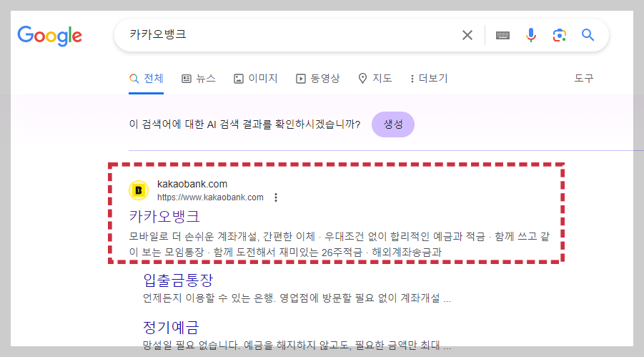This screenshot has height=357, width=644.
Task: Click the AI 검색 결과 prompt text
Action: [244, 124]
